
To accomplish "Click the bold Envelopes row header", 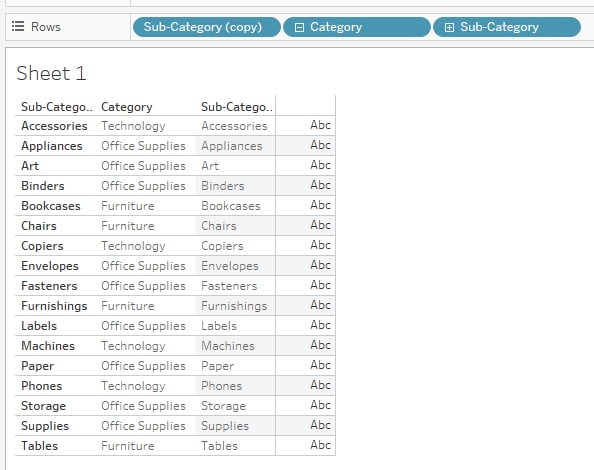I will (x=50, y=266).
